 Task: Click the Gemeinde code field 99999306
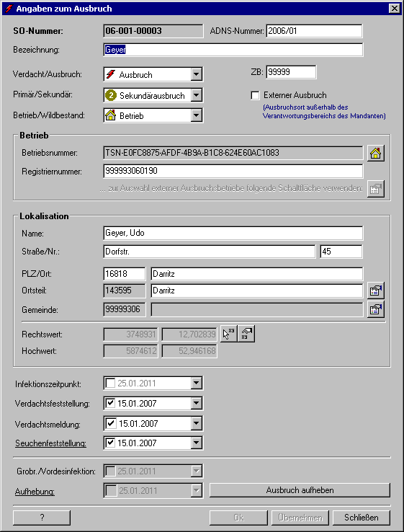(x=125, y=310)
